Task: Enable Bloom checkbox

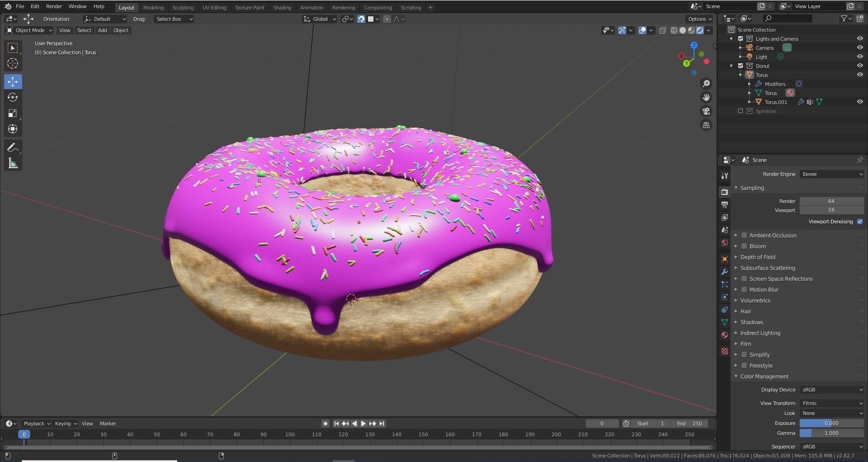Action: pos(744,246)
